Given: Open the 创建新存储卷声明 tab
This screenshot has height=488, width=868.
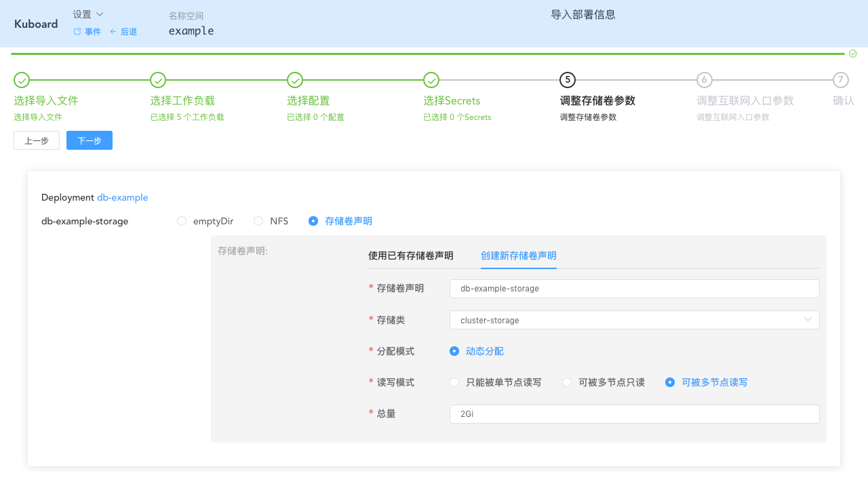Looking at the screenshot, I should (x=518, y=256).
